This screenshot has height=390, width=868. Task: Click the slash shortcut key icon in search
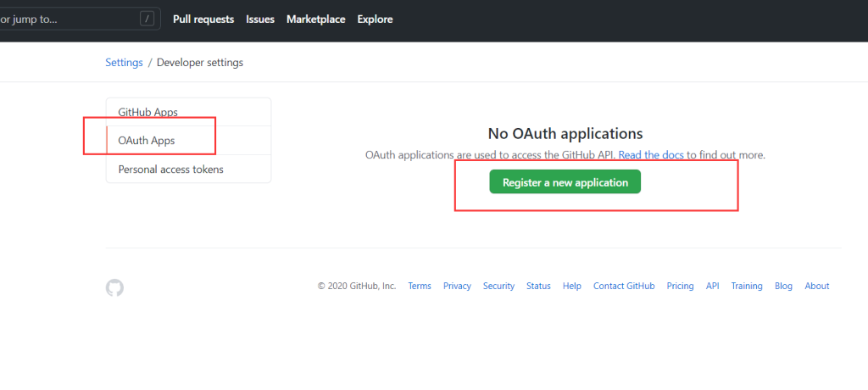tap(147, 19)
